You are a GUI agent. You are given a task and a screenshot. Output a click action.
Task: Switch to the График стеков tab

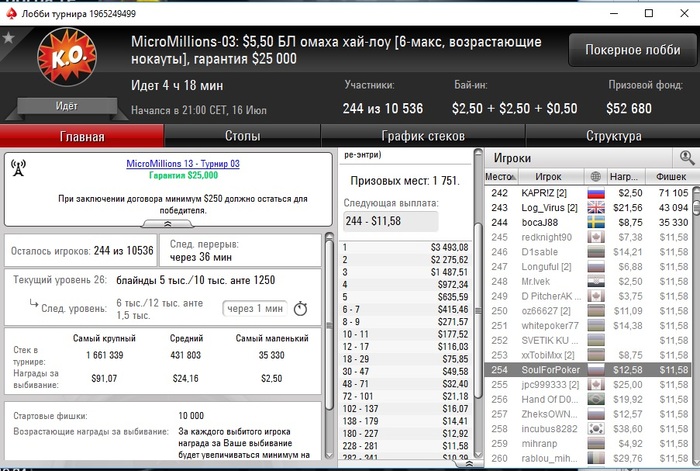[x=423, y=136]
